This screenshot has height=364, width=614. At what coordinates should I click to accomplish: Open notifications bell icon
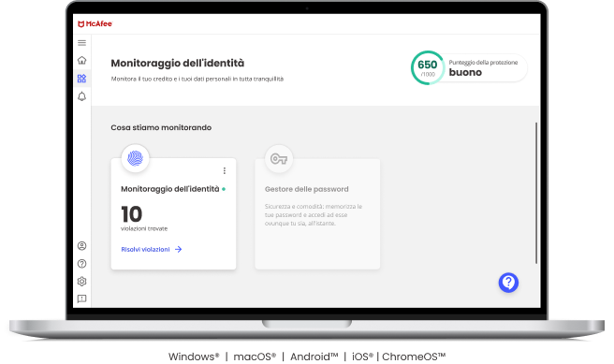pyautogui.click(x=81, y=96)
